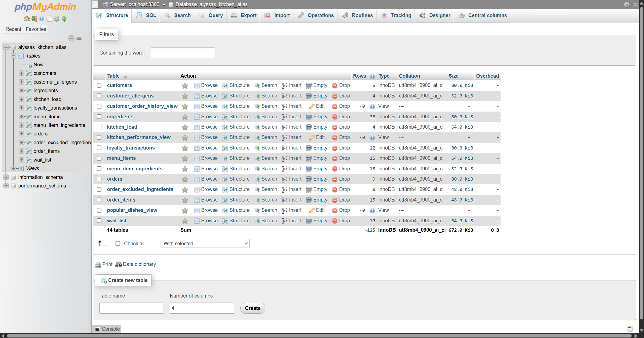Viewport: 644px width, 338px height.
Task: Open the phpMyAdmin documentation question-mark icon
Action: pos(42,19)
